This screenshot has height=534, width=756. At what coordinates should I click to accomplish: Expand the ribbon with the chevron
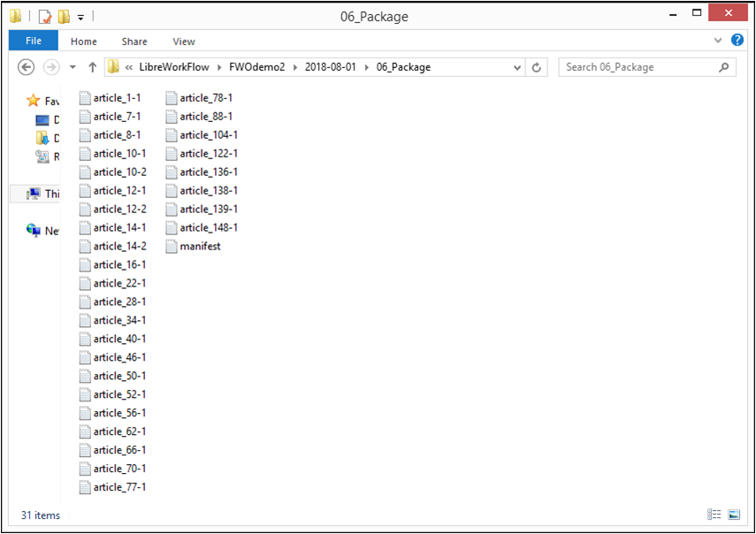[x=718, y=41]
